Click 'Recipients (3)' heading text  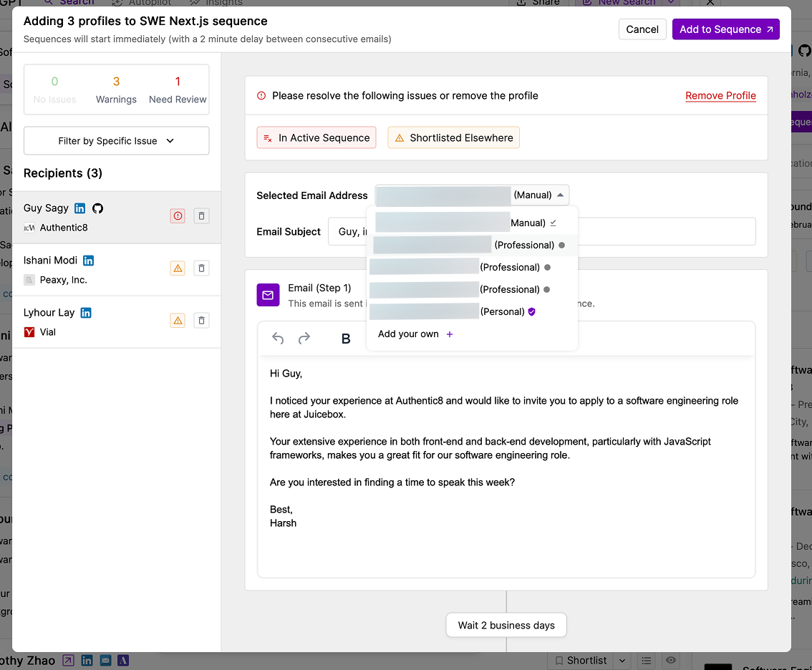pyautogui.click(x=63, y=173)
